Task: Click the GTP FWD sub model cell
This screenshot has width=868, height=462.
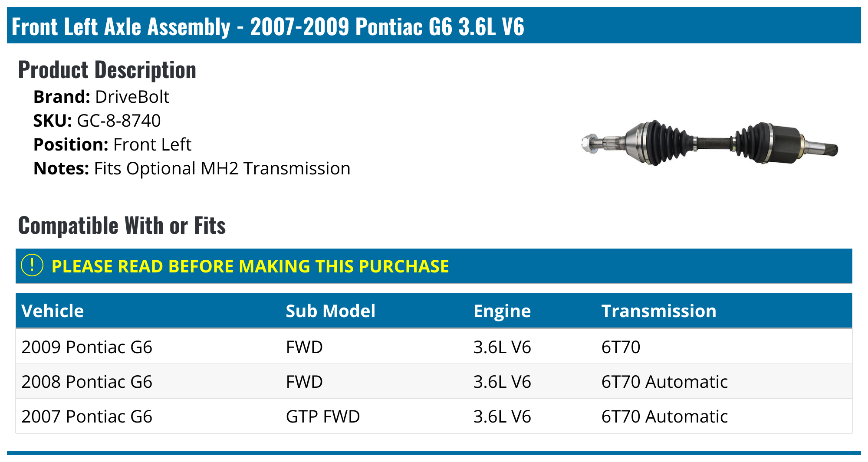Action: click(323, 416)
